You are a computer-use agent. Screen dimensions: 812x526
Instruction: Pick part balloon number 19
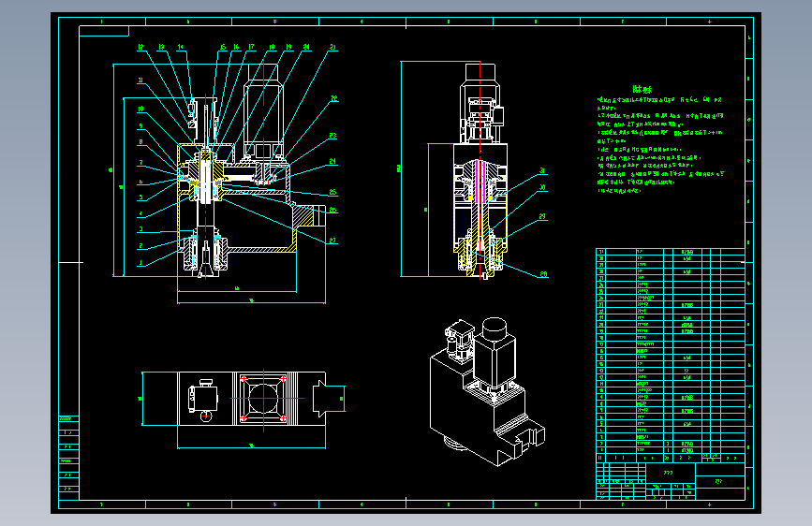(288, 47)
